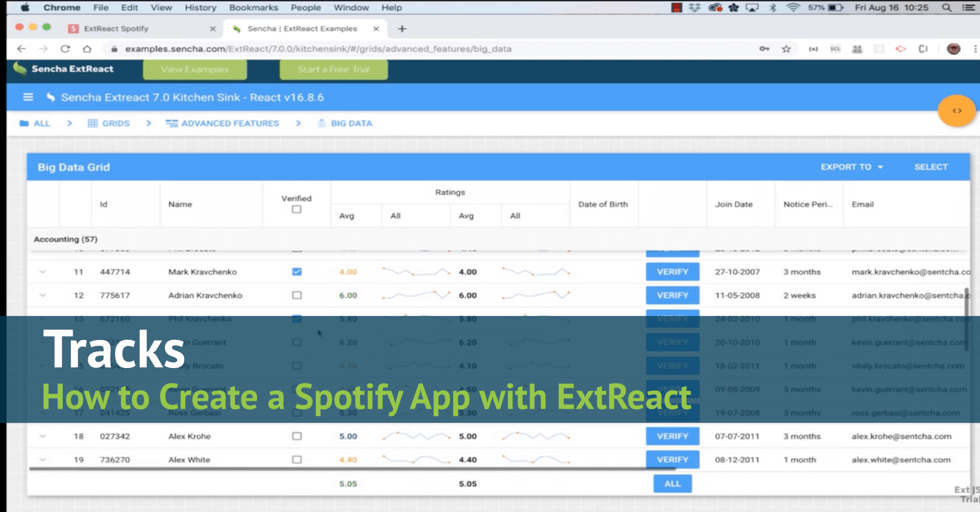Open the Chrome File menu
Viewport: 980px width, 512px height.
[x=100, y=8]
